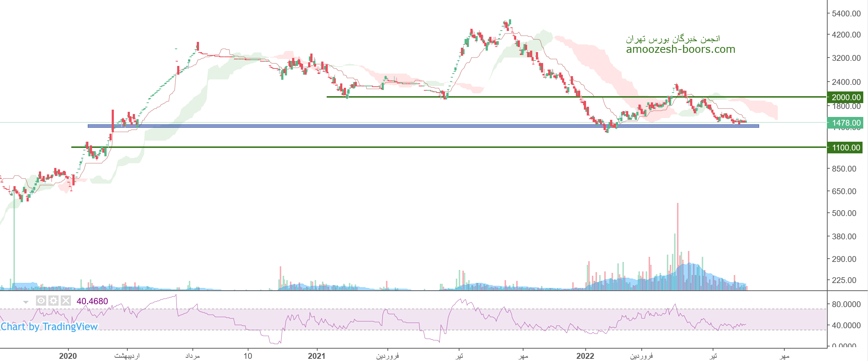Image resolution: width=868 pixels, height=361 pixels.
Task: Toggle the RSI indicator eye visibility icon
Action: coord(41,301)
